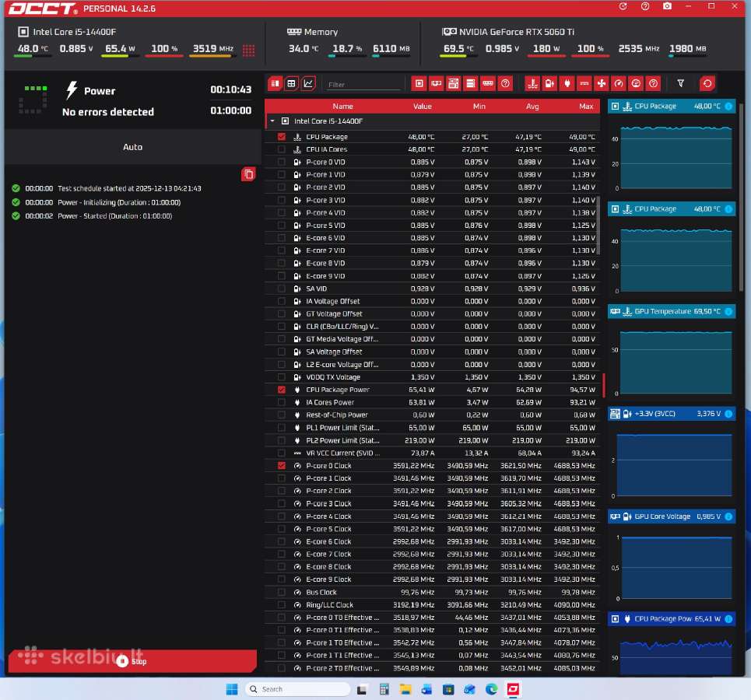Copy the test log to clipboard
The image size is (751, 700).
248,173
